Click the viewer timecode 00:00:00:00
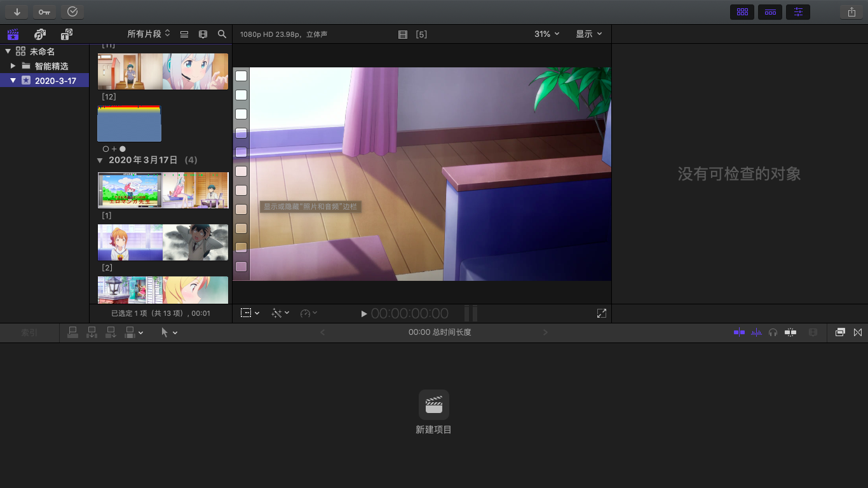 410,313
